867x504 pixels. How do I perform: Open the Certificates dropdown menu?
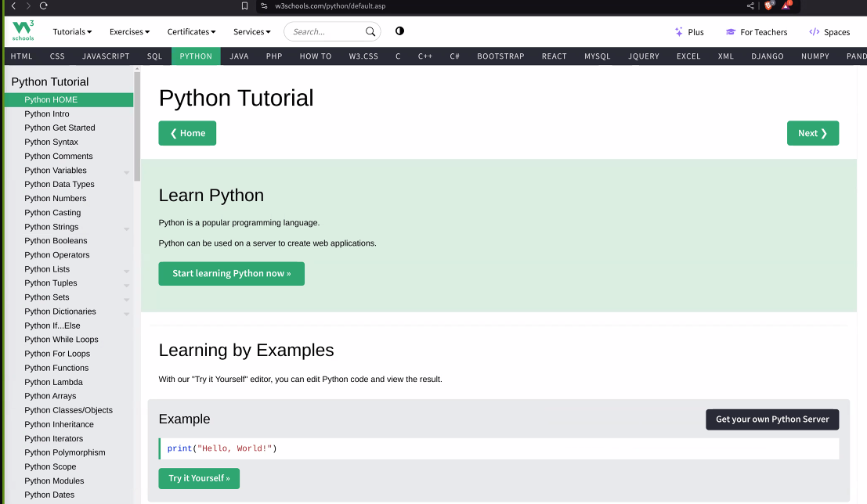(191, 31)
